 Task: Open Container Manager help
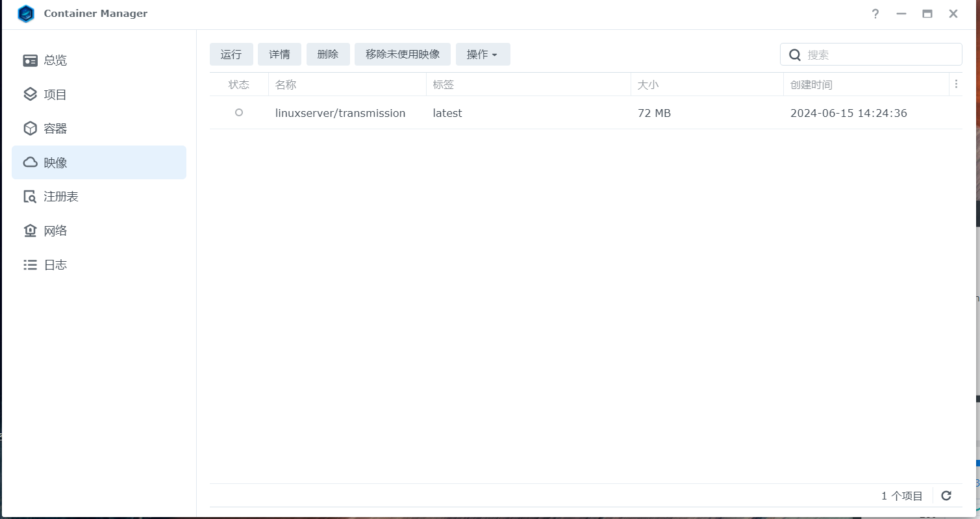click(875, 13)
